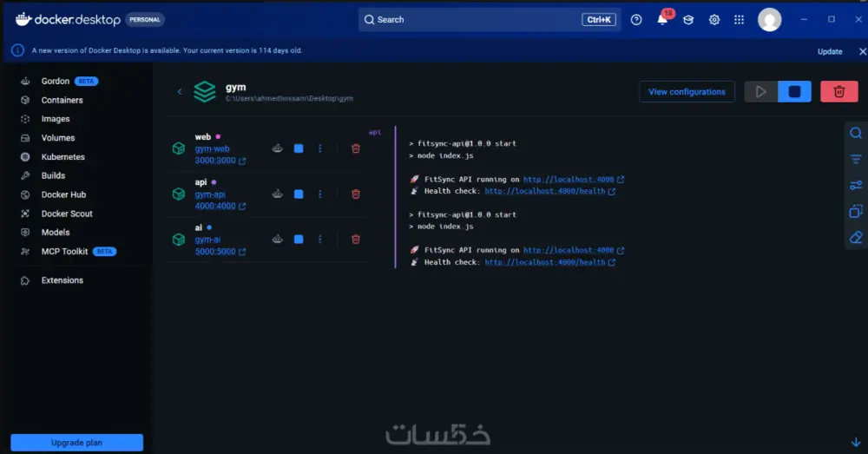Click the gym stack layers icon
This screenshot has width=868, height=454.
(x=204, y=92)
